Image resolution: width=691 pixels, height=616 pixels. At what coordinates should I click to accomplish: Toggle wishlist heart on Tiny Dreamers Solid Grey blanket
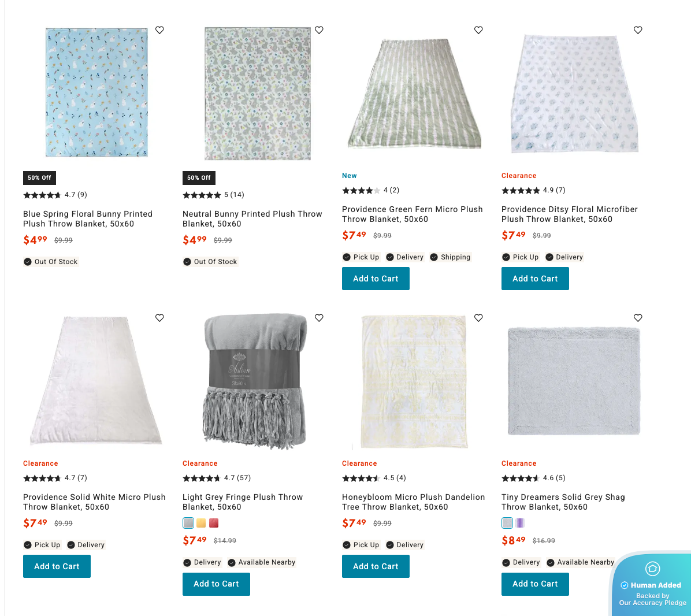(x=638, y=318)
